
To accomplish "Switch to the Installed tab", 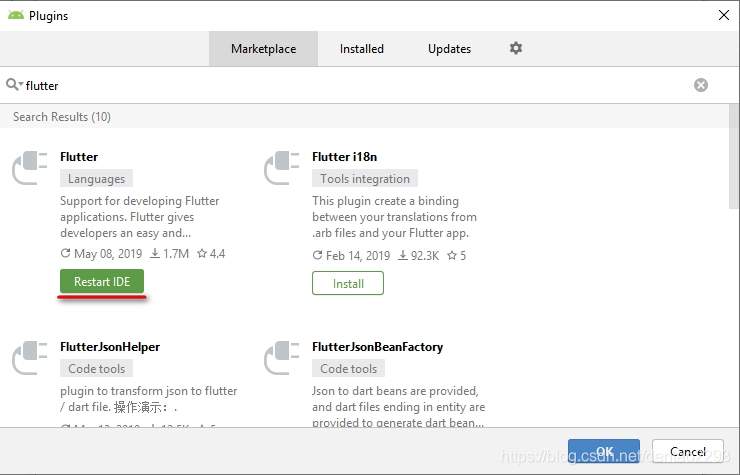I will tap(362, 49).
